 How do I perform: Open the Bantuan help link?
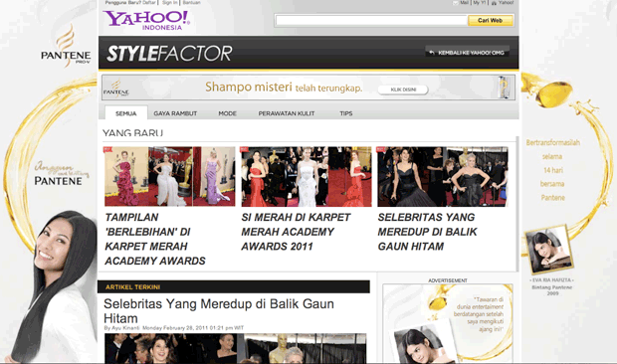(x=192, y=2)
